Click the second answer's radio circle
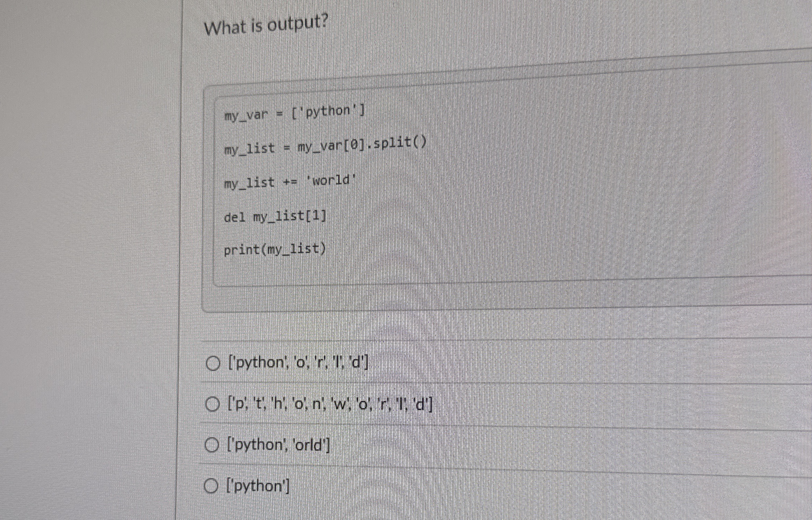 212,404
